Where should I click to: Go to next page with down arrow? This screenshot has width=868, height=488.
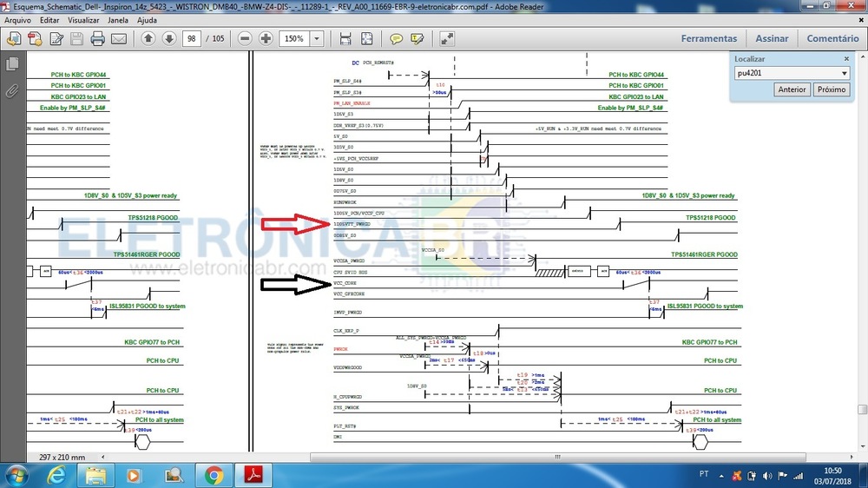tap(168, 39)
